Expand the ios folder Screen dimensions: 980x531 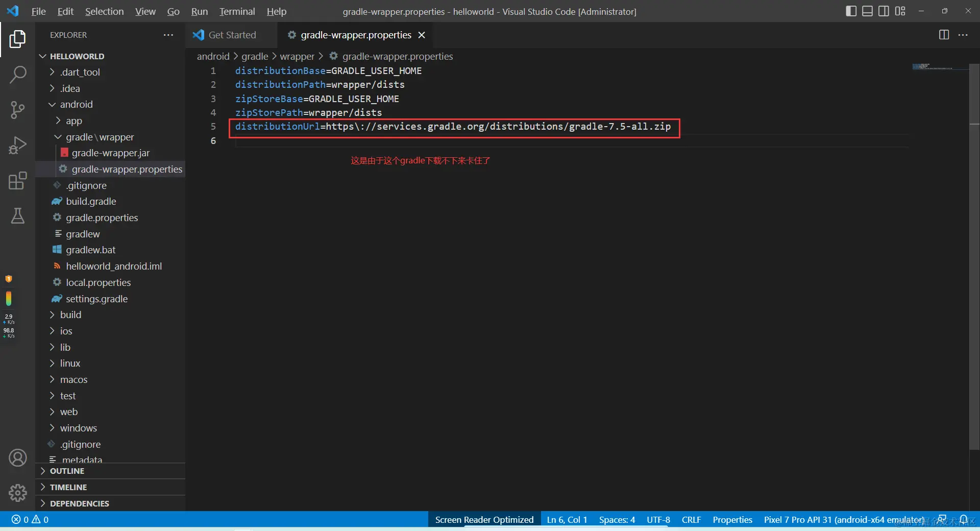[x=66, y=331]
